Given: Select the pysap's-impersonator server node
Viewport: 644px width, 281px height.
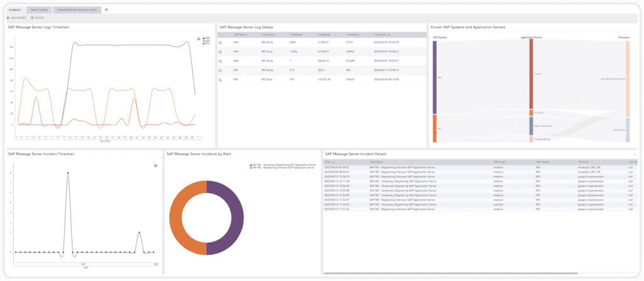Looking at the screenshot, I should click(531, 126).
